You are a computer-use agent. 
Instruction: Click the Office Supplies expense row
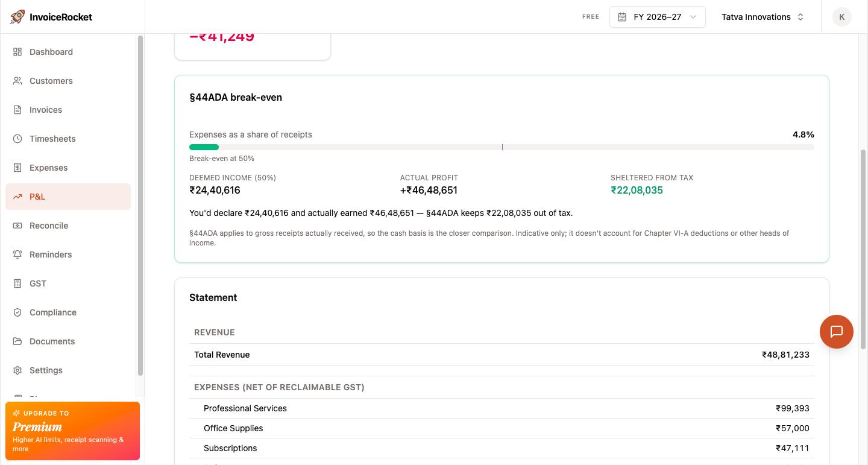point(502,428)
